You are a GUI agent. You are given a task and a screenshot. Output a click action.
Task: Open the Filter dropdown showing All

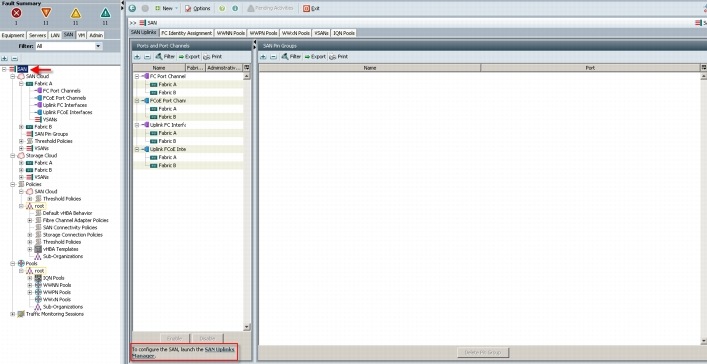pyautogui.click(x=69, y=46)
